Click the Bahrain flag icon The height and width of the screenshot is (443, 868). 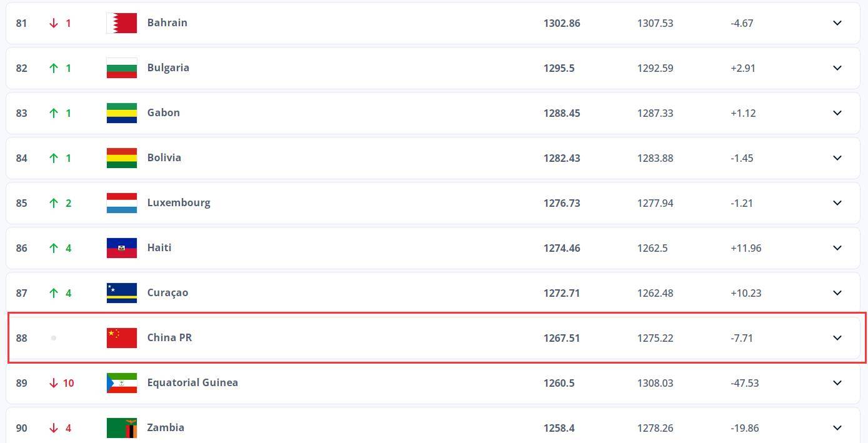(x=122, y=23)
